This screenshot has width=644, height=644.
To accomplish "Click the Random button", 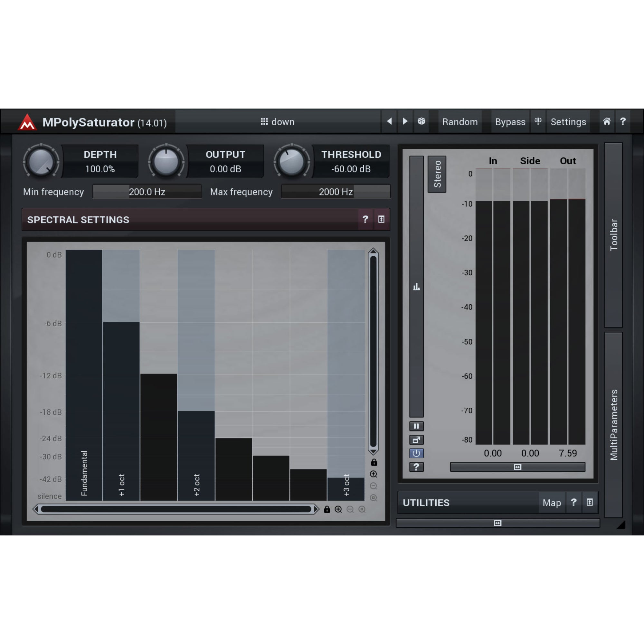I will (460, 122).
